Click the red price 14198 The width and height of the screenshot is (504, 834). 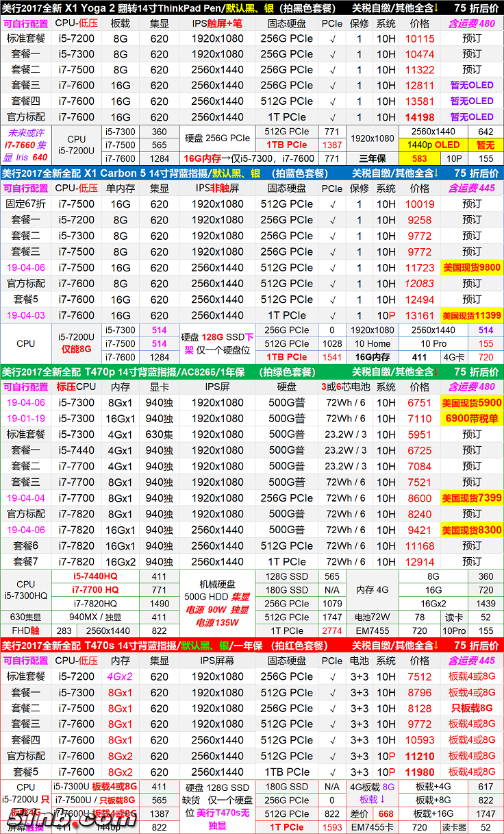(x=420, y=117)
